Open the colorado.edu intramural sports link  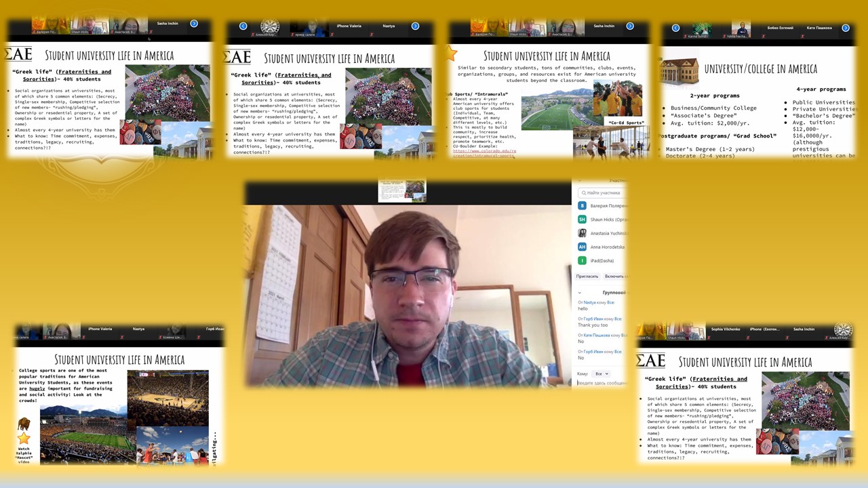(484, 153)
